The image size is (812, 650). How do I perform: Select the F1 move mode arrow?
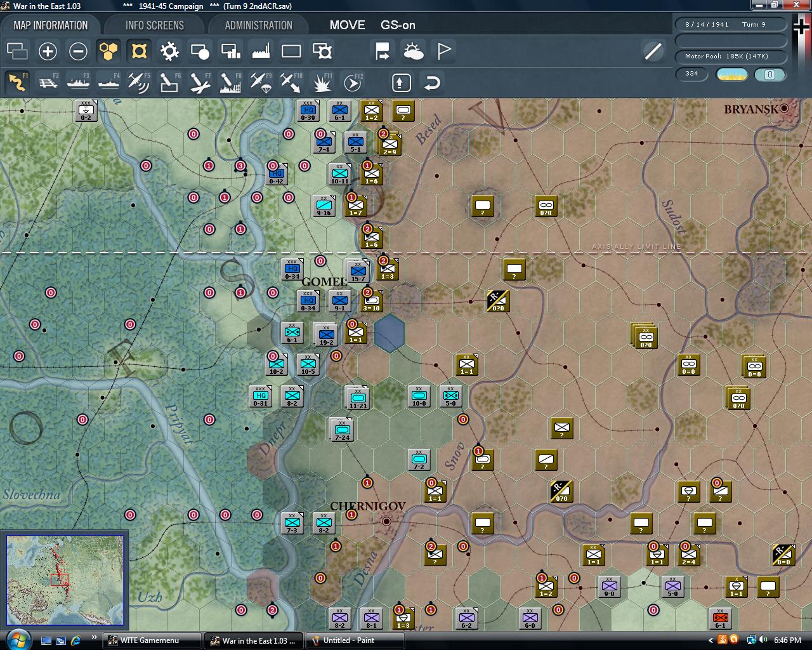pos(17,82)
